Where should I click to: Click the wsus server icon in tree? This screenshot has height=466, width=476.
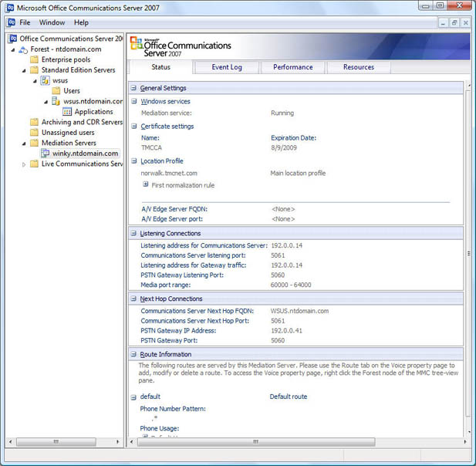(x=45, y=80)
